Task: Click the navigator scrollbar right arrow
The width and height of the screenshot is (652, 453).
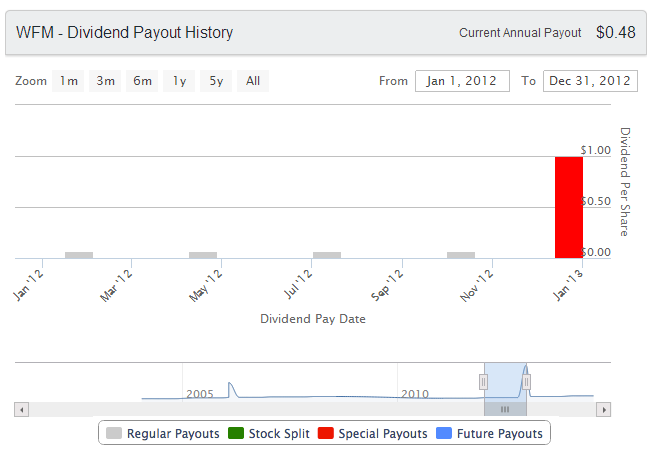Action: [x=603, y=409]
